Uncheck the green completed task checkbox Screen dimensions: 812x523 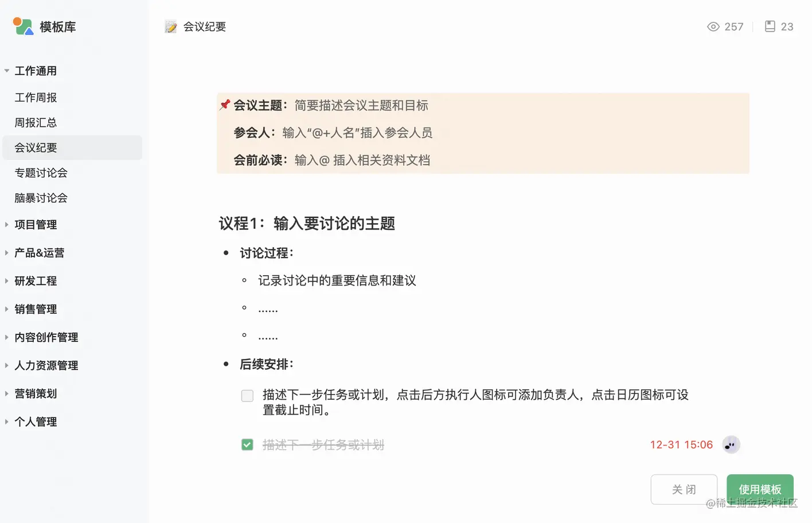click(247, 444)
